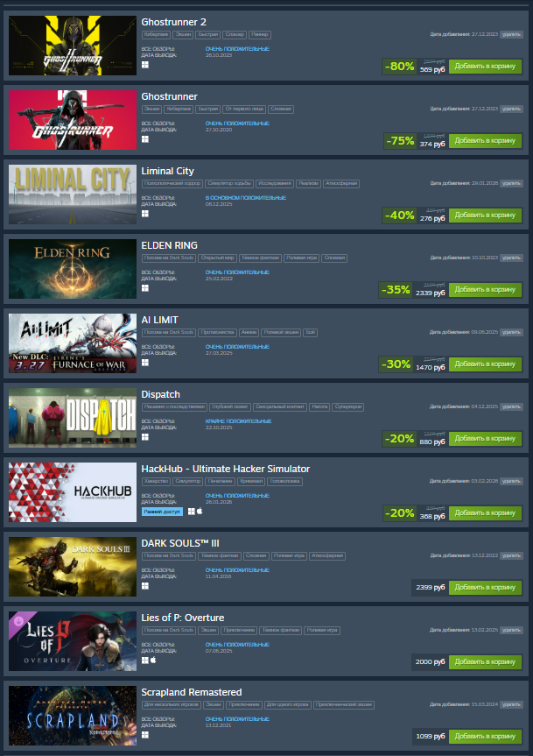The image size is (533, 756).
Task: Click the 'Ранний доступ' label on HackHub
Action: point(162,512)
